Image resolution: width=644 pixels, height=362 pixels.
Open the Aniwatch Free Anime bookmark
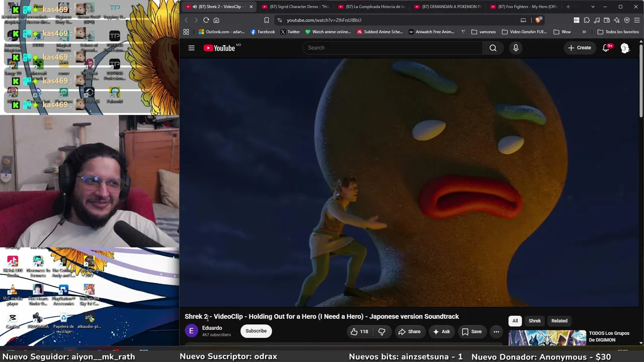[432, 32]
